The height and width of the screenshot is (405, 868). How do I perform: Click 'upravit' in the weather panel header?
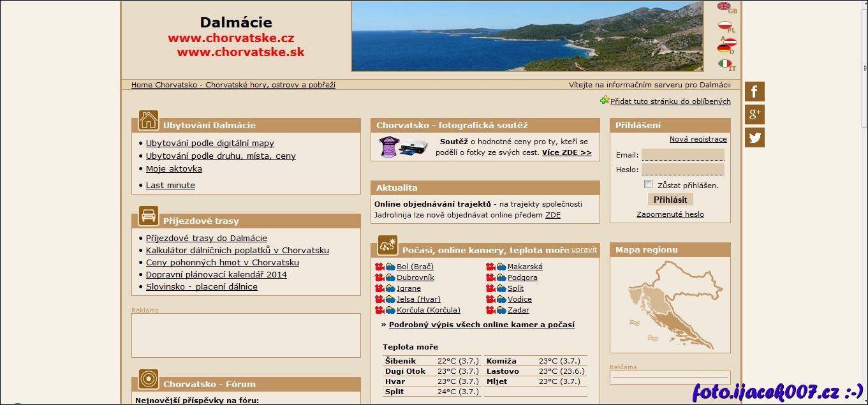click(584, 249)
